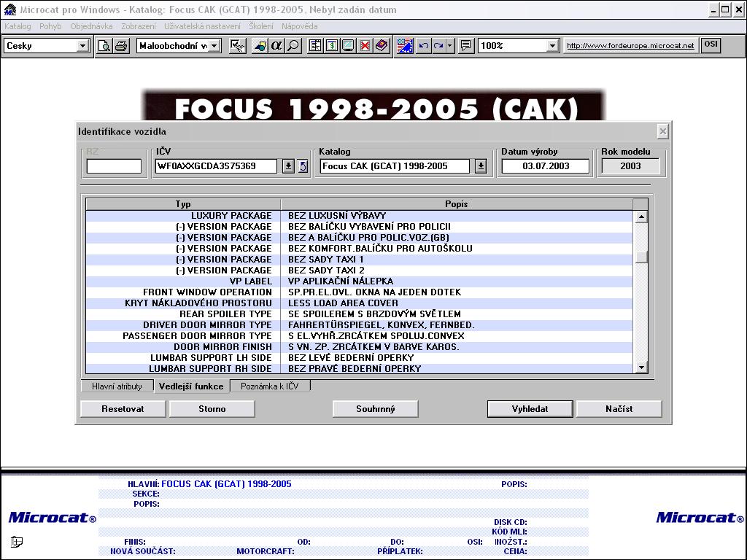Click the Vyhledat button
747x560 pixels.
point(530,409)
